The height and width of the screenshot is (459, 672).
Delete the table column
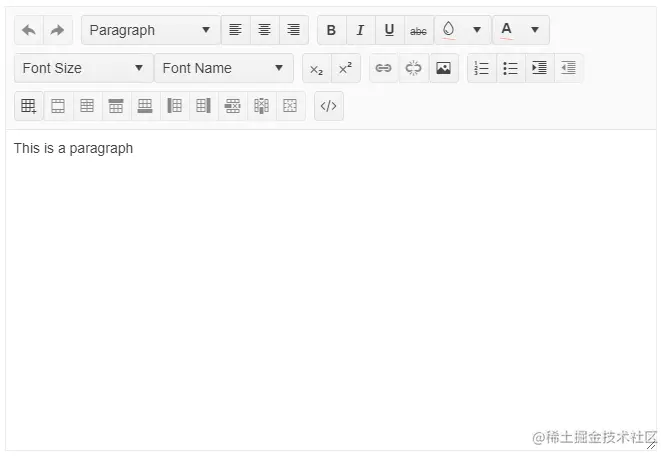[x=261, y=106]
